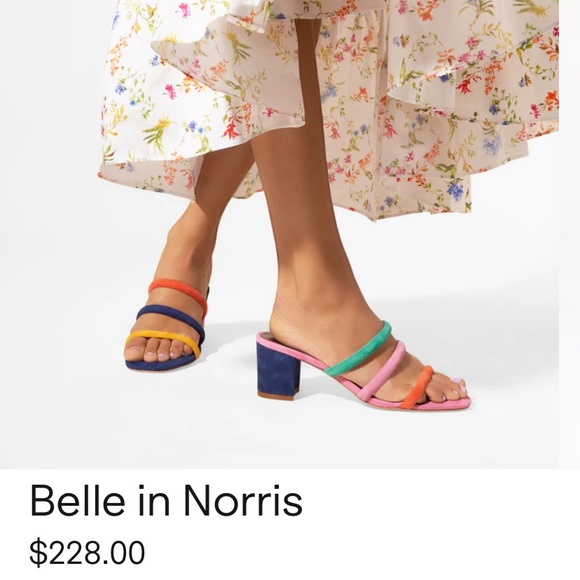Open the Belle in Norris product title
This screenshot has height=580, width=580.
click(x=166, y=501)
